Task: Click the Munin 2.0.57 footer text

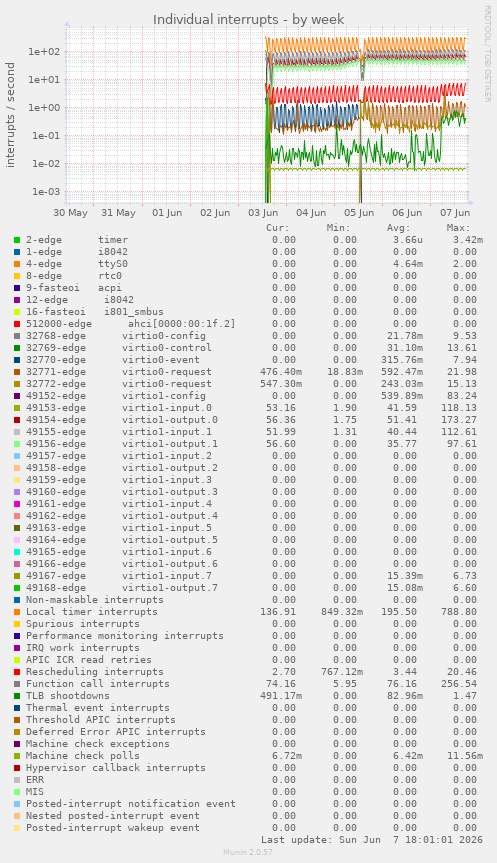Action: coord(248,852)
